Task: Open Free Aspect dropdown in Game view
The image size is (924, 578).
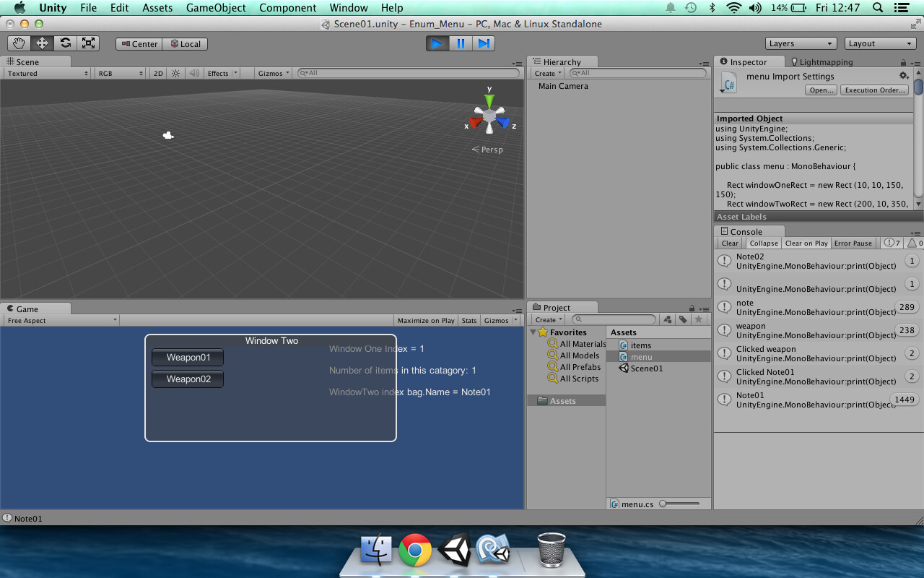Action: (x=61, y=320)
